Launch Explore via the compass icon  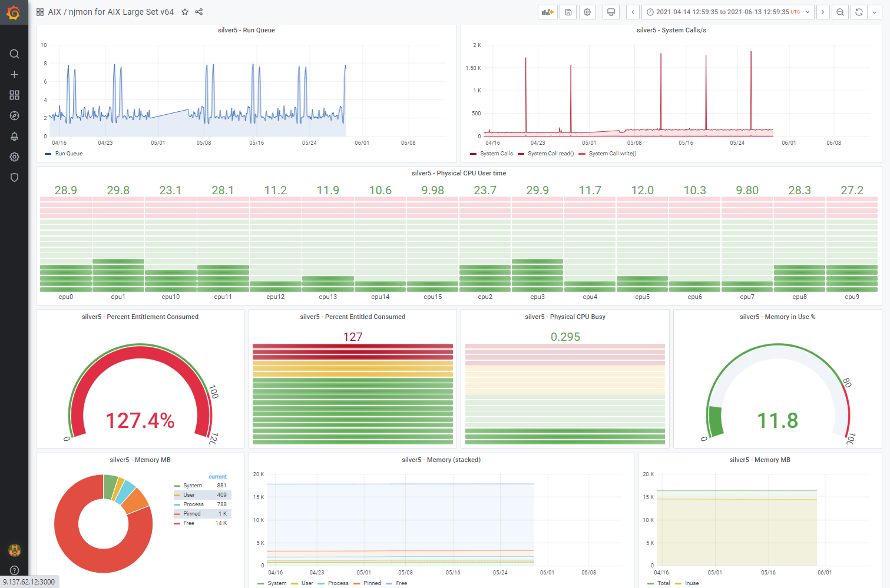point(14,116)
